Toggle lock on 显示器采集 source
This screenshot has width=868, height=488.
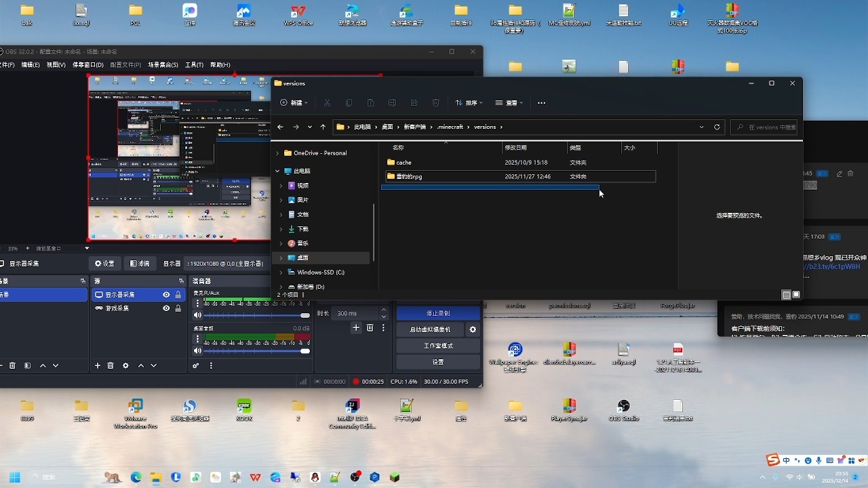click(x=178, y=295)
